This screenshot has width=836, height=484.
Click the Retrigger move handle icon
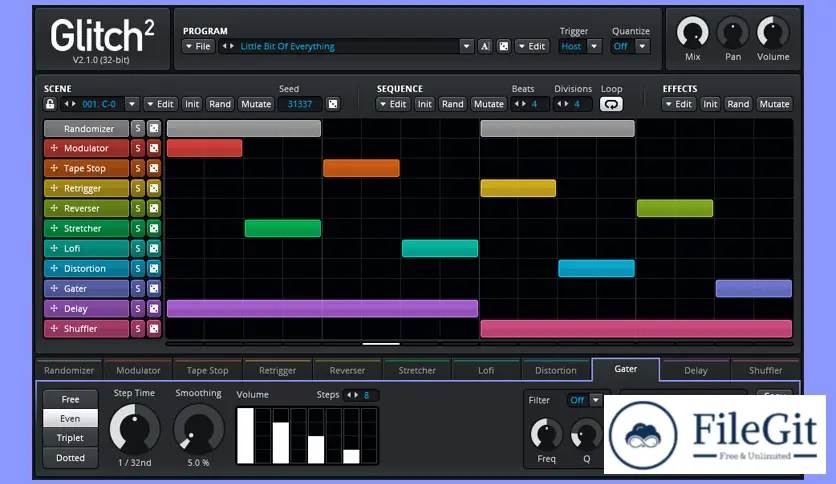tap(54, 188)
